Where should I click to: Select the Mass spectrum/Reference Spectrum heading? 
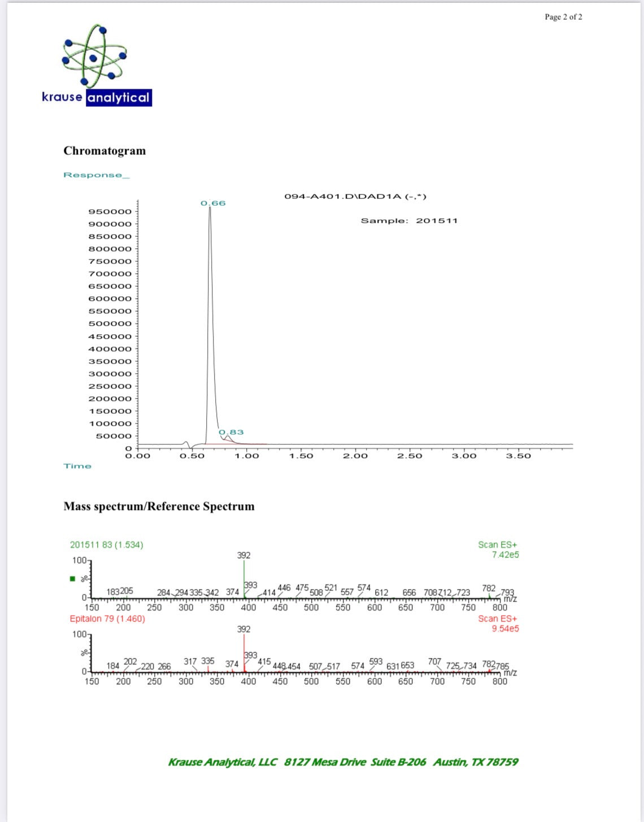[x=159, y=507]
